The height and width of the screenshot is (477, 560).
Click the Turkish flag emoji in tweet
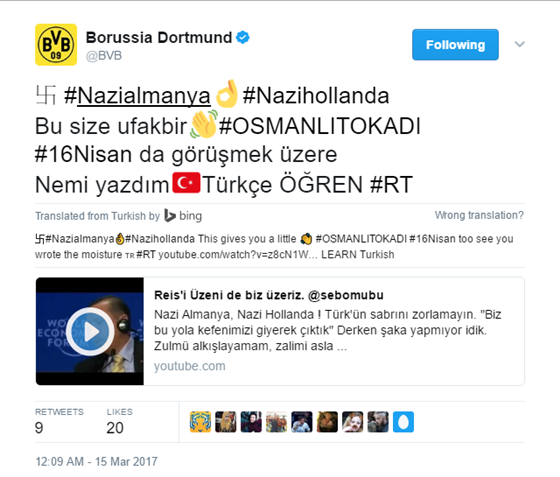(186, 183)
